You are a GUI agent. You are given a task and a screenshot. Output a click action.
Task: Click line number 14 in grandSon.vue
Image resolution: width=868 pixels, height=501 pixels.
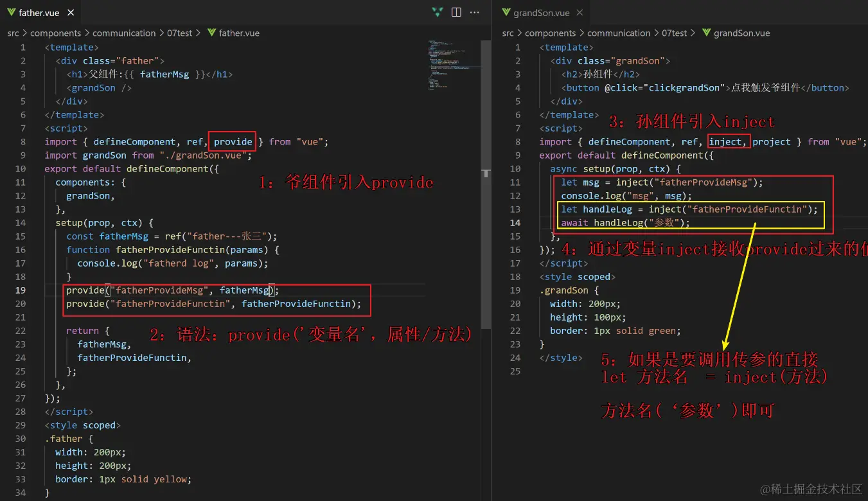coord(515,223)
